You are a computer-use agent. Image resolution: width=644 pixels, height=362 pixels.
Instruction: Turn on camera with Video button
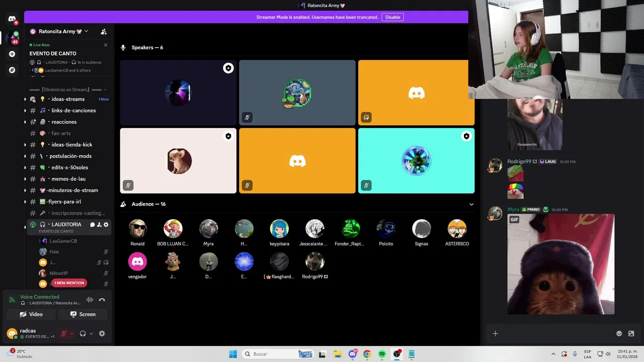[x=31, y=314]
